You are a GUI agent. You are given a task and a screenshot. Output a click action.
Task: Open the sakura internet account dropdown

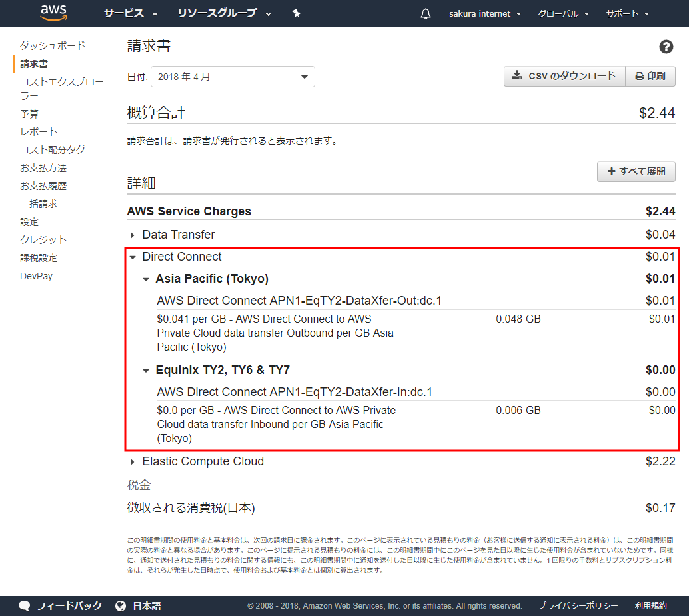(x=484, y=14)
